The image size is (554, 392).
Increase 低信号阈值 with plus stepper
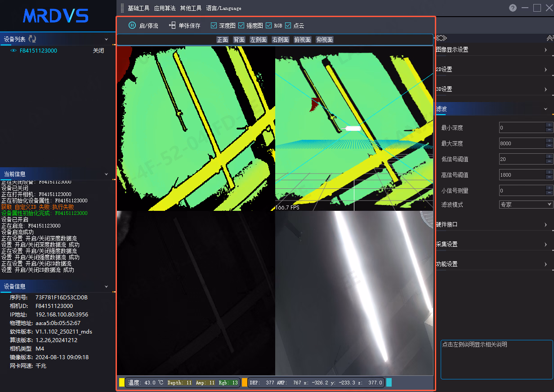tap(549, 156)
